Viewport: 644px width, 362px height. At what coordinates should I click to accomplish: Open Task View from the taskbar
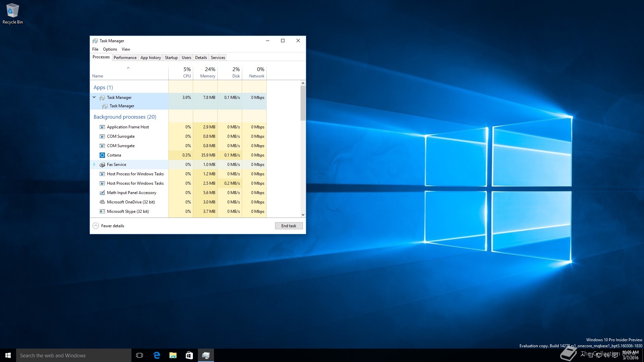[x=140, y=355]
